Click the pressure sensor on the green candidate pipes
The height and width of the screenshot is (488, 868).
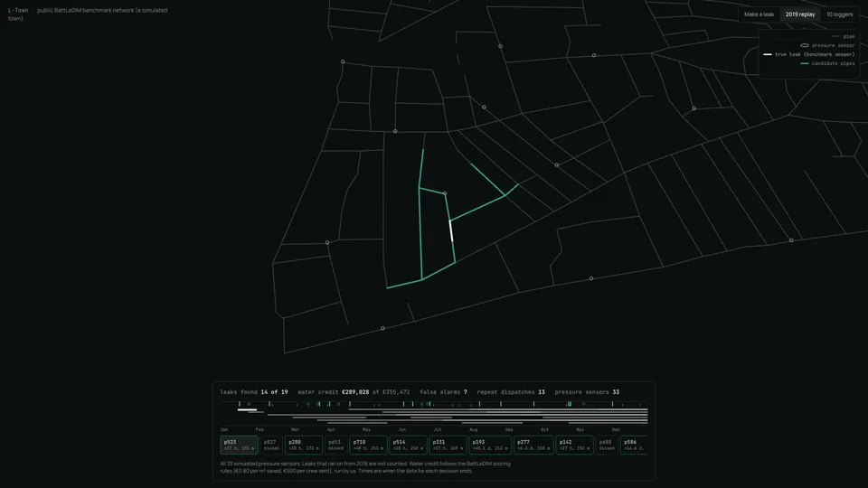click(445, 193)
